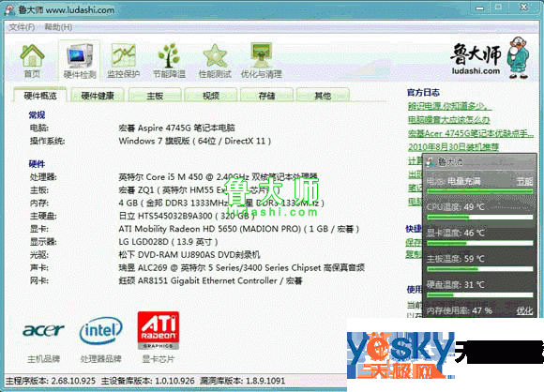Click the 官方日志 section heading
The image size is (544, 392).
coord(423,93)
